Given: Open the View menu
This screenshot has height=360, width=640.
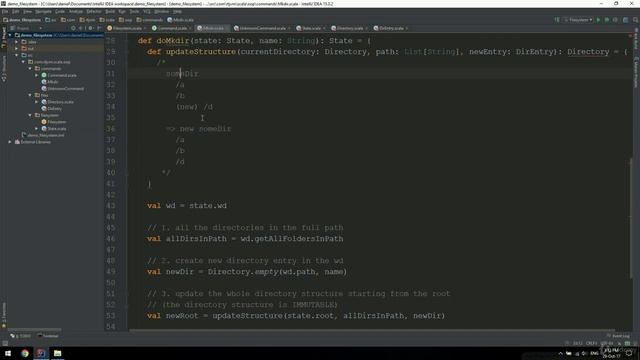Looking at the screenshot, I should click(x=27, y=11).
